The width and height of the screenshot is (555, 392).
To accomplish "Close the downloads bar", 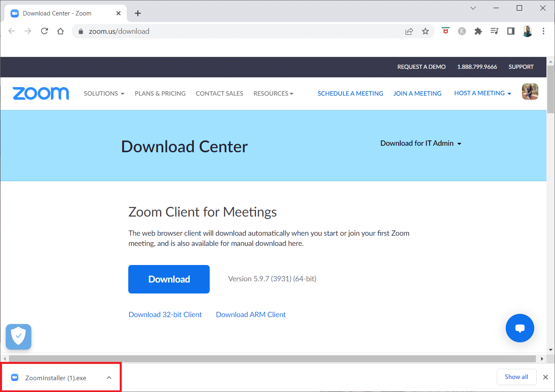I will (545, 377).
